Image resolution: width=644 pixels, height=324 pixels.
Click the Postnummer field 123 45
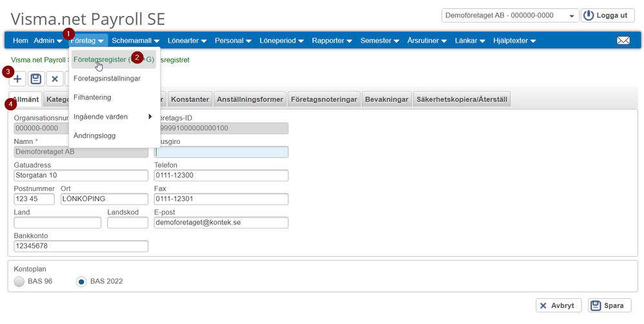pos(34,199)
